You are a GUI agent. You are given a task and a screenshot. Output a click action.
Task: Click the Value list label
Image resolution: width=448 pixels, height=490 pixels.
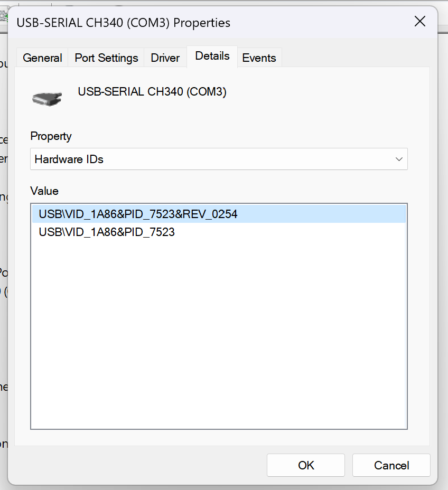pos(44,191)
